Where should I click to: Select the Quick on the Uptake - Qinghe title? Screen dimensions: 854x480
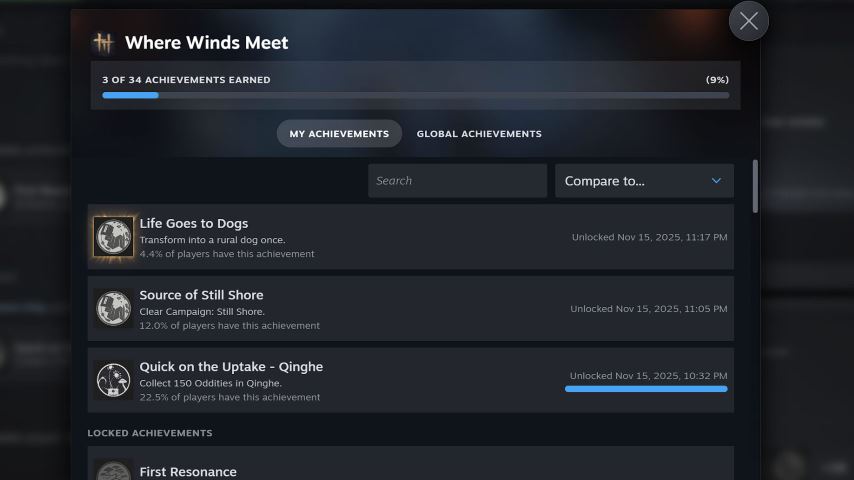pos(231,367)
